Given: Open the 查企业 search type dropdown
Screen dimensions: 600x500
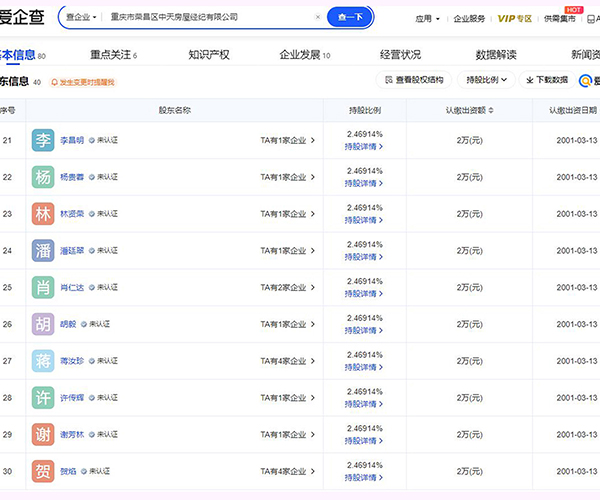Looking at the screenshot, I should pyautogui.click(x=82, y=17).
